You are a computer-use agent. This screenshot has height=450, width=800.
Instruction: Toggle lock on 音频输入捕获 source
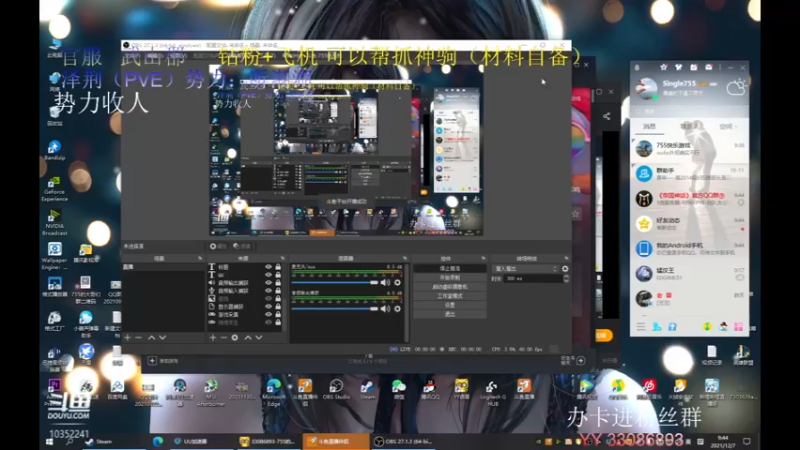click(278, 290)
